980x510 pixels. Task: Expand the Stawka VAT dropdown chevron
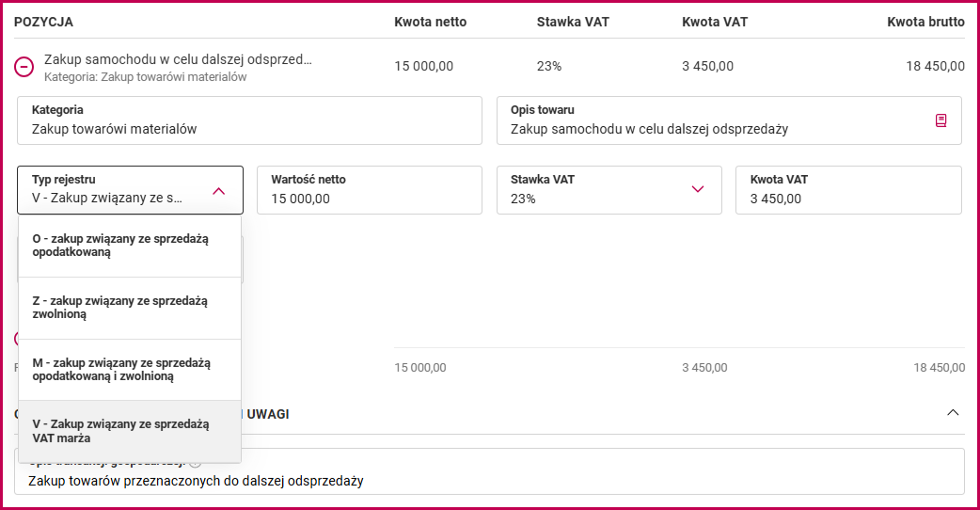(x=698, y=189)
